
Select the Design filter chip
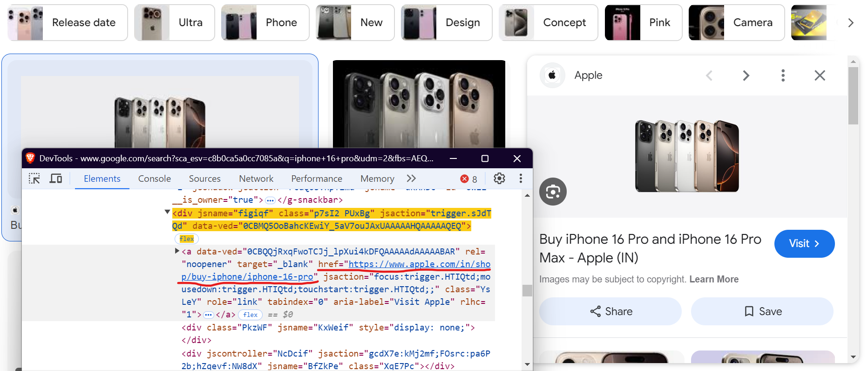coord(447,22)
